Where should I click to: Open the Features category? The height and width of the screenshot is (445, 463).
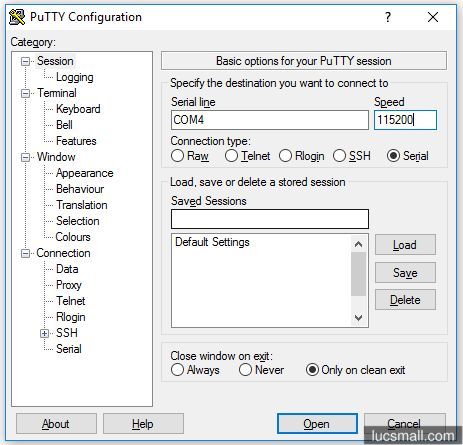pyautogui.click(x=76, y=141)
